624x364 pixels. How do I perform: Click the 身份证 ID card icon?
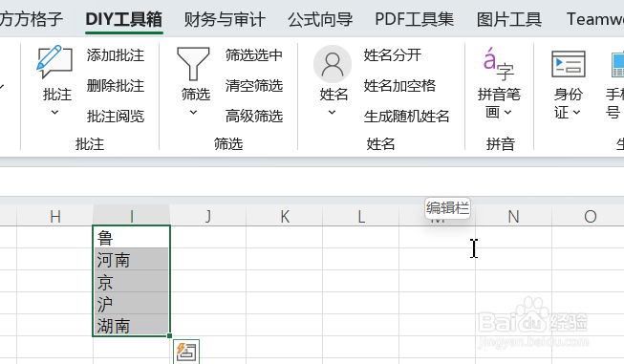pyautogui.click(x=569, y=64)
